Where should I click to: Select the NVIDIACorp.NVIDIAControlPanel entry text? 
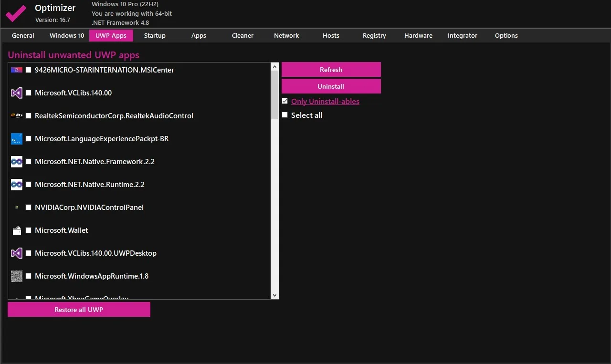coord(89,208)
